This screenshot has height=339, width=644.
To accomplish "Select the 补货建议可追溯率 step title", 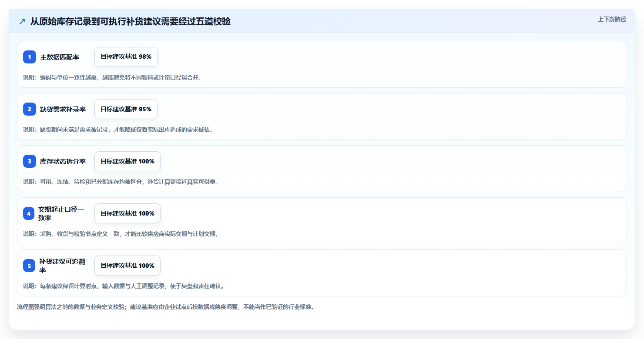I will click(62, 266).
